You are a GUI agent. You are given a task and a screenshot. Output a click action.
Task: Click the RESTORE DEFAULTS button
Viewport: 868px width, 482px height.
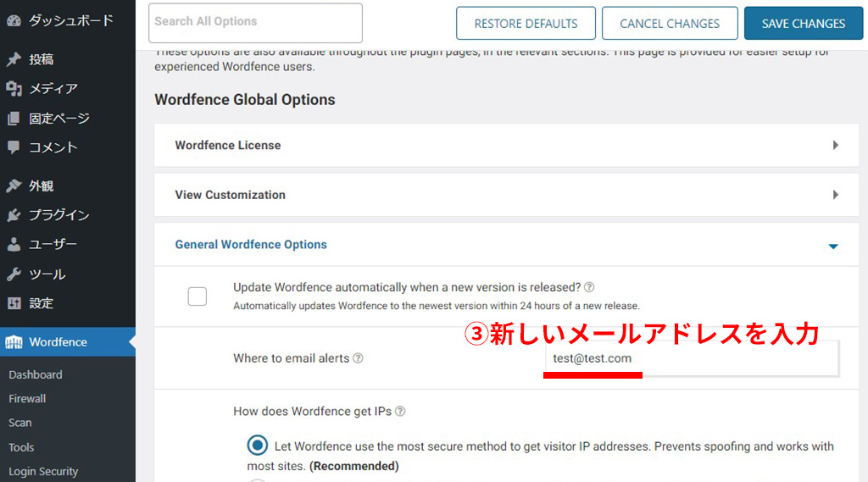(x=526, y=23)
